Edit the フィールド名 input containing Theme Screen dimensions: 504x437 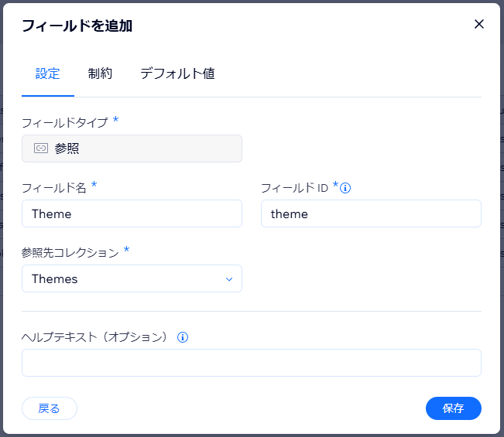(132, 213)
